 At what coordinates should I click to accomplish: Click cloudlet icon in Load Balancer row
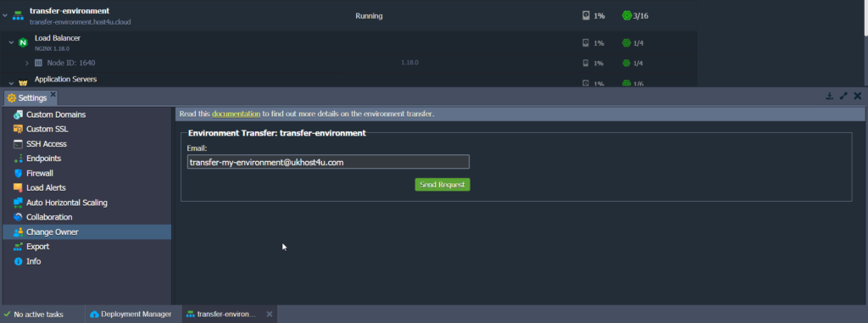coord(626,42)
